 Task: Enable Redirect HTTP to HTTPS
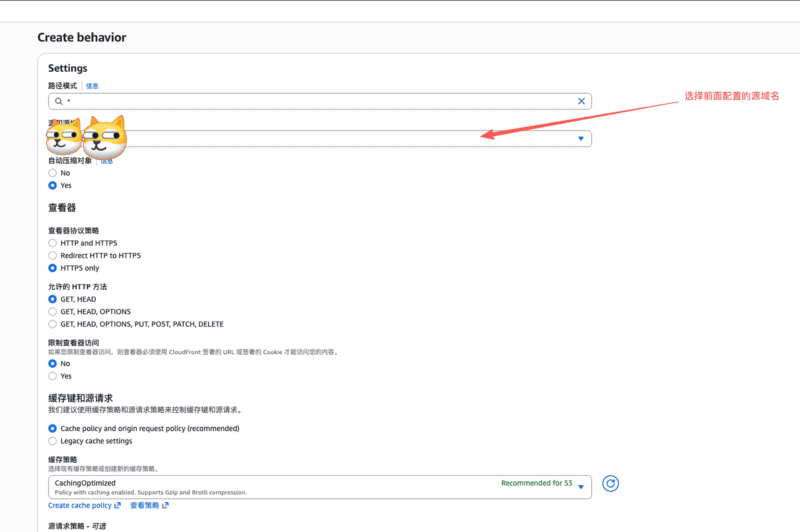(52, 255)
